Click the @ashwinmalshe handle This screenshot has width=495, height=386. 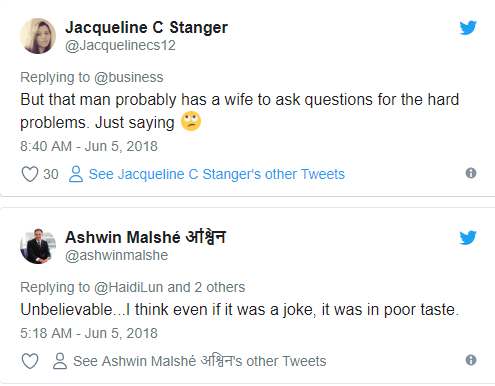117,255
